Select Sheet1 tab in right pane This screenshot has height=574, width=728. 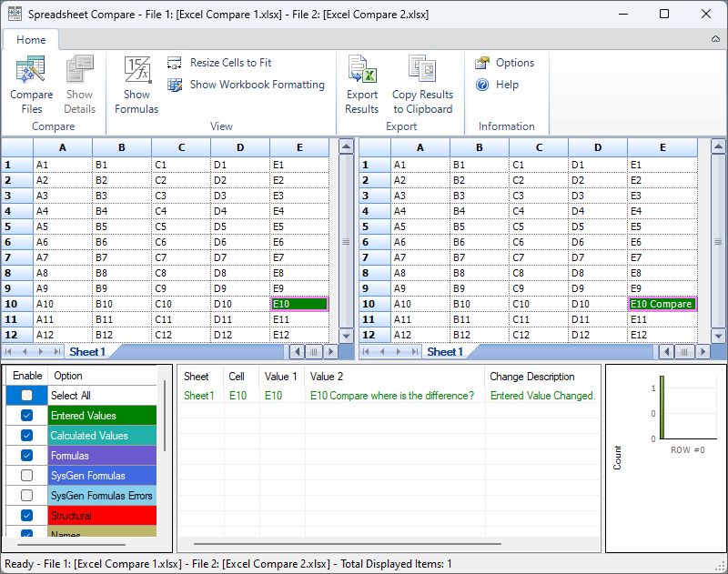coord(445,352)
